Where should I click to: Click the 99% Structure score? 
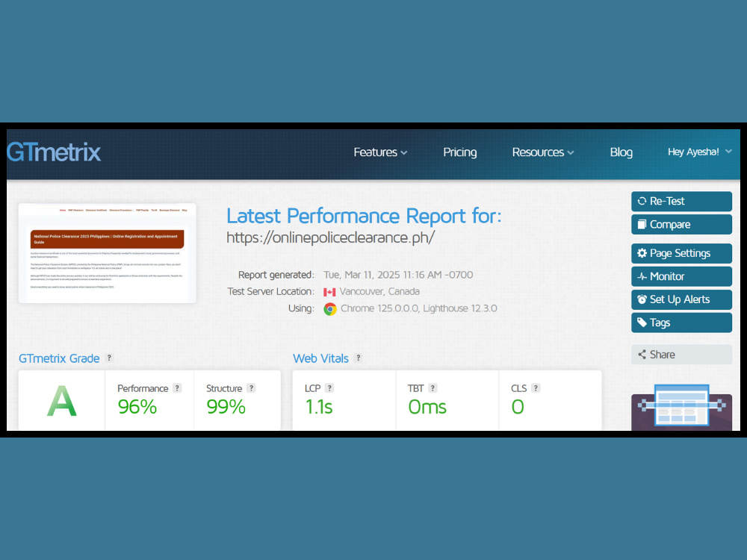(226, 407)
